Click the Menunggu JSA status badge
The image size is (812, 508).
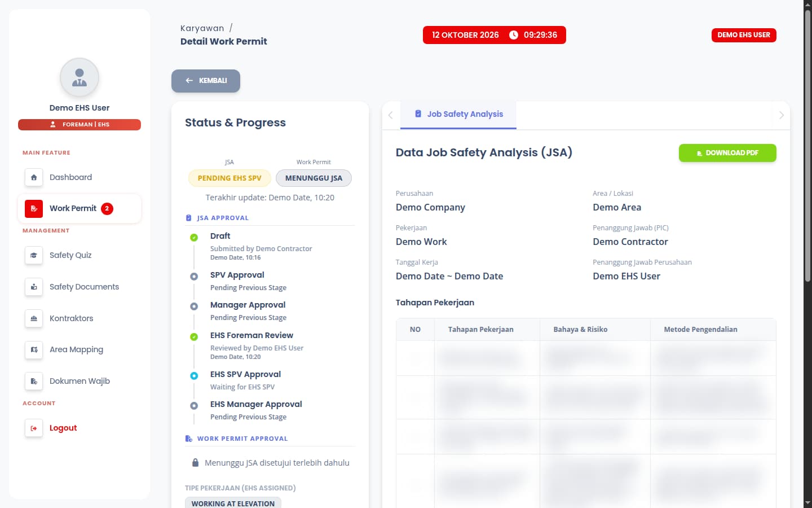[x=314, y=178]
